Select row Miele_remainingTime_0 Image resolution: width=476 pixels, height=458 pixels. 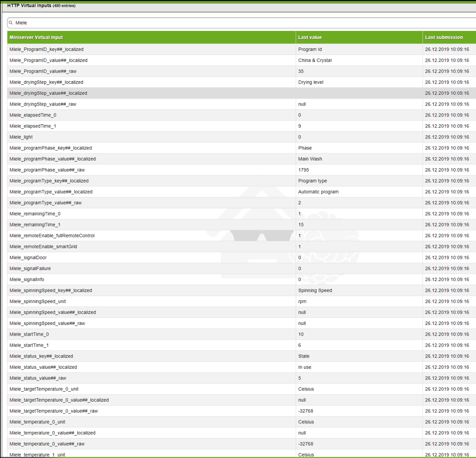click(x=242, y=214)
